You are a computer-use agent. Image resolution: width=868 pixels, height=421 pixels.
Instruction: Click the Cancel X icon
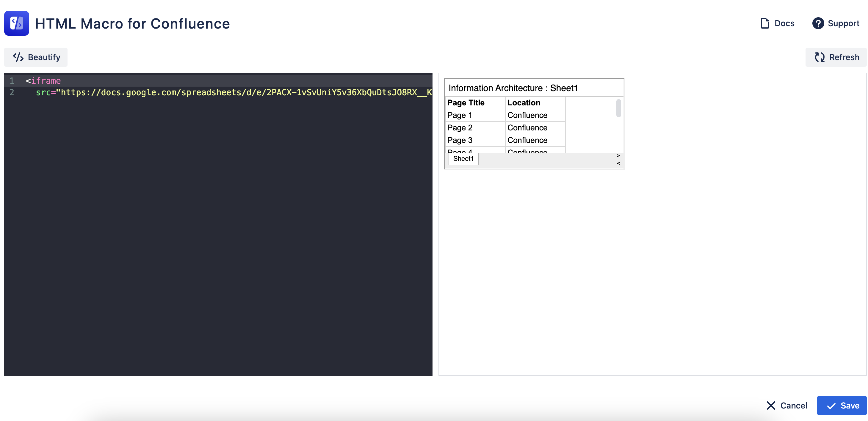[771, 406]
